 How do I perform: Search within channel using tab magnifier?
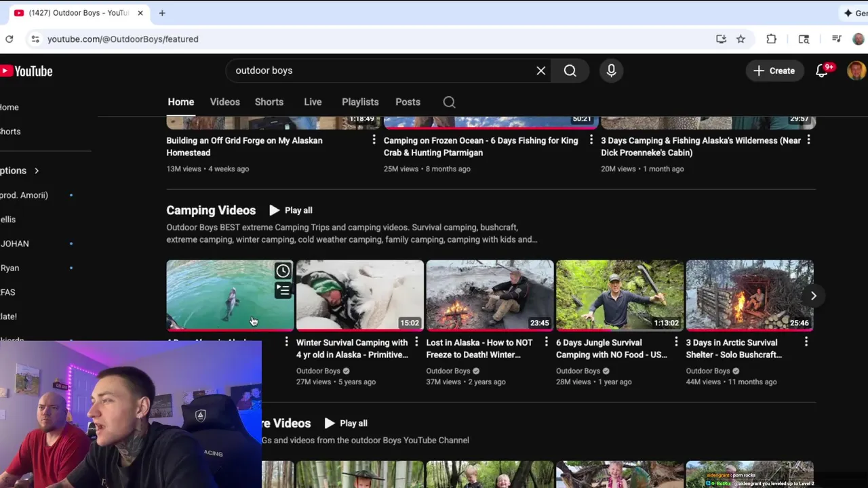click(449, 102)
